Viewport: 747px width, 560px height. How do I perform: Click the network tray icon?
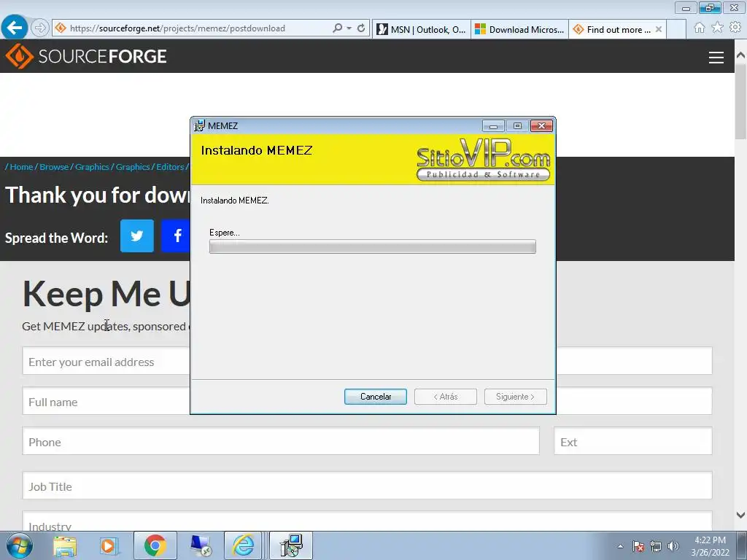click(656, 546)
